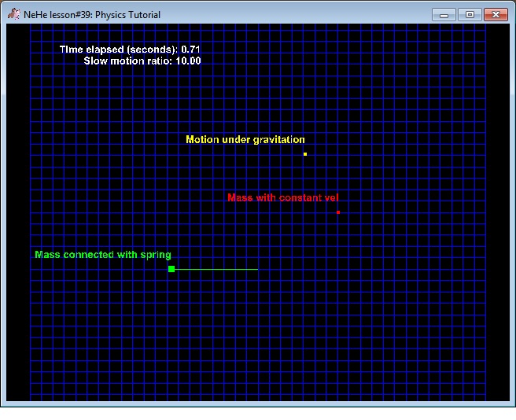Screen dimensions: 516x420
Task: Click the black margin right of the grid
Action: (497, 212)
